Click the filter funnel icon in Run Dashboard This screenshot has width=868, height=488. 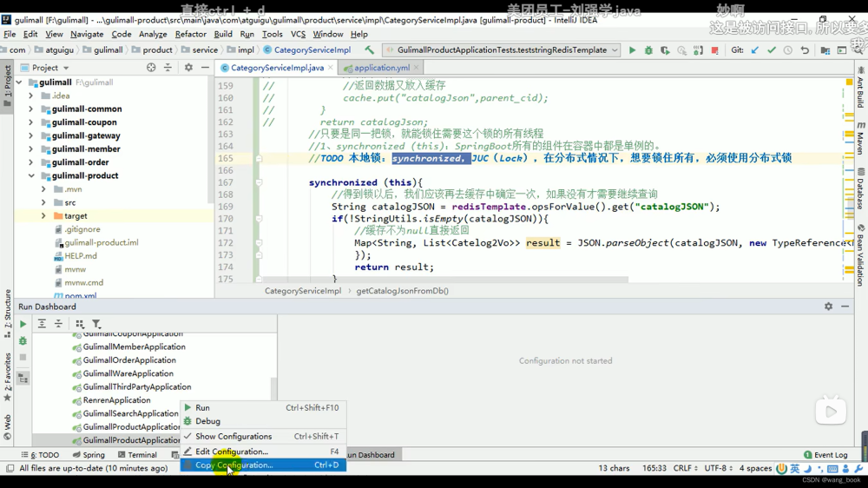coord(96,324)
